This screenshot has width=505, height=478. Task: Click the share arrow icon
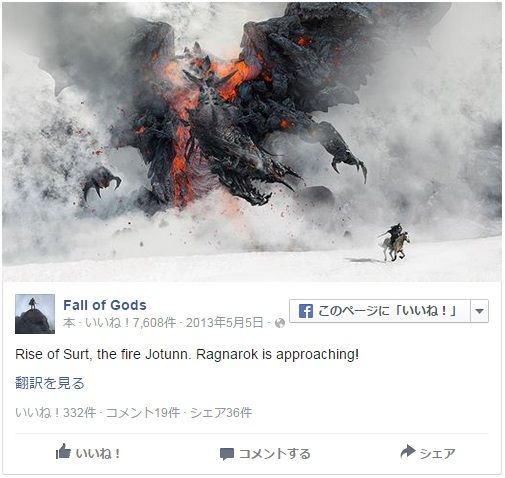tap(408, 452)
